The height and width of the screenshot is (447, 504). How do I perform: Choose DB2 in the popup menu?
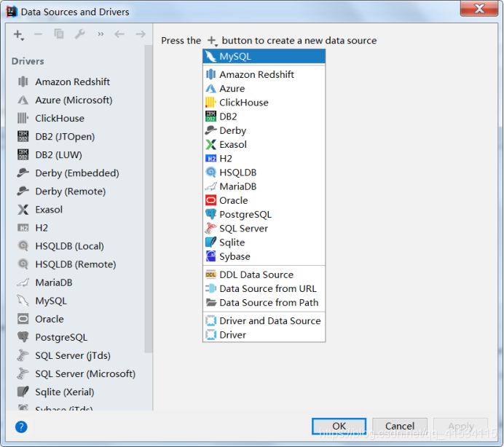264,116
